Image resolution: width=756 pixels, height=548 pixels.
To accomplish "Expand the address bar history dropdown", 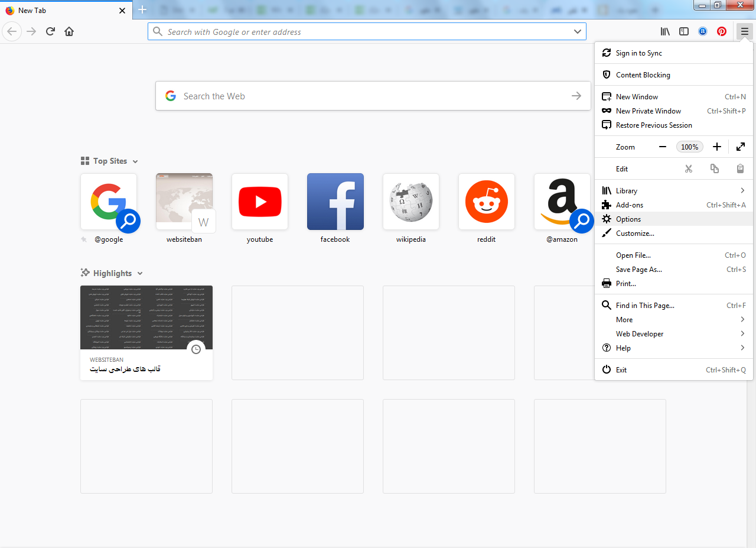I will 578,31.
